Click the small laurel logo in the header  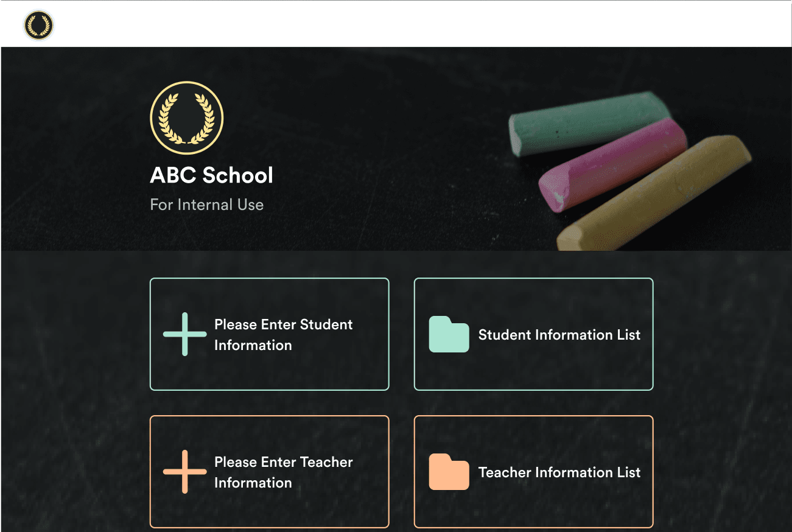[38, 26]
